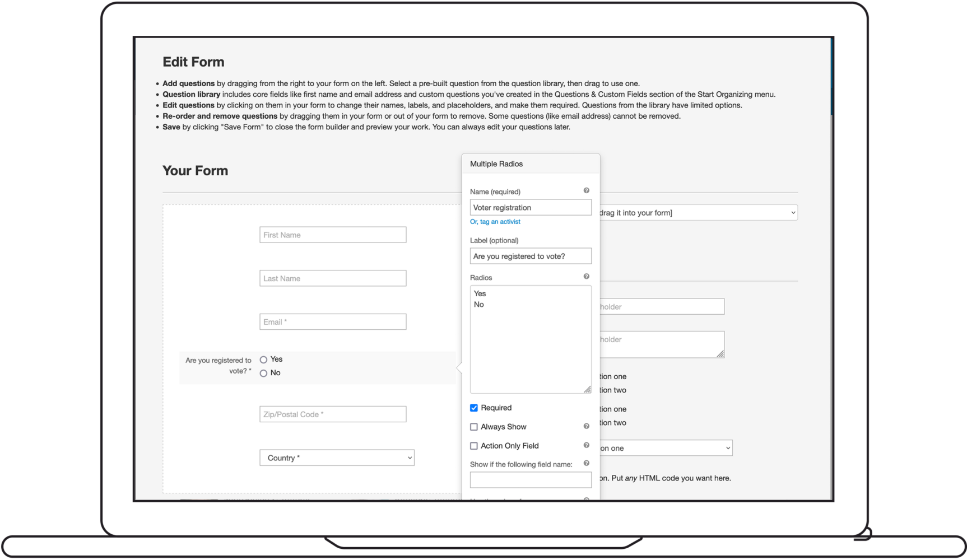Open help tooltip for Always Show option
This screenshot has width=967, height=560.
(586, 426)
